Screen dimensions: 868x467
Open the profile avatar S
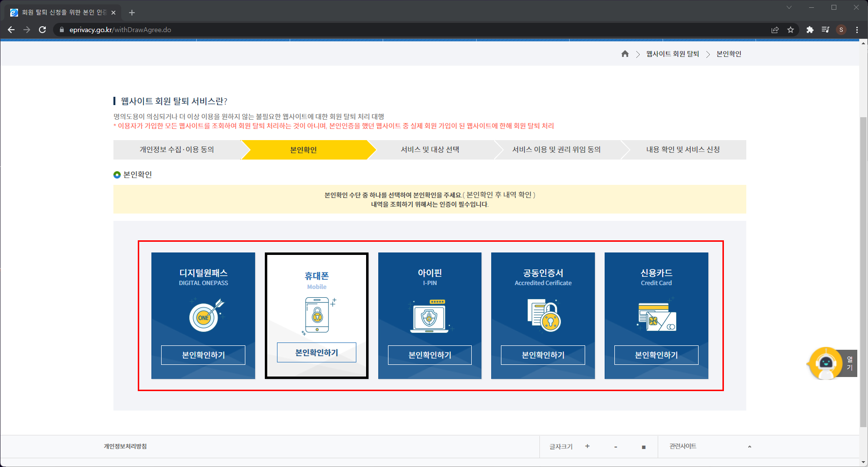pyautogui.click(x=841, y=30)
